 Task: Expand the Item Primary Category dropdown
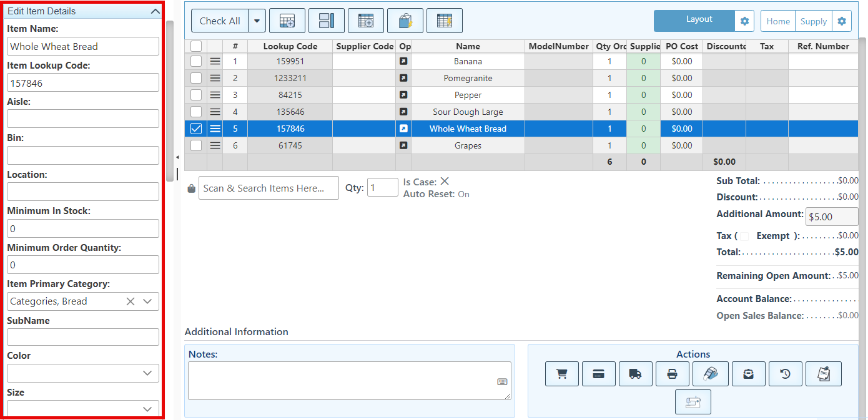pyautogui.click(x=147, y=301)
